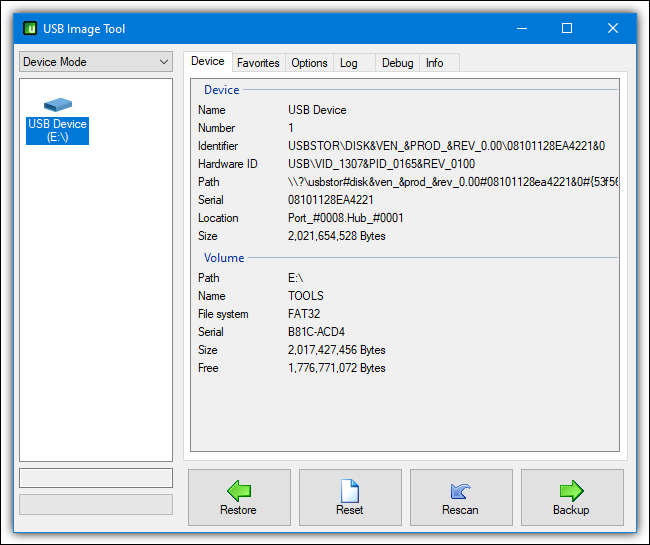Switch to the Log tab

tap(348, 63)
